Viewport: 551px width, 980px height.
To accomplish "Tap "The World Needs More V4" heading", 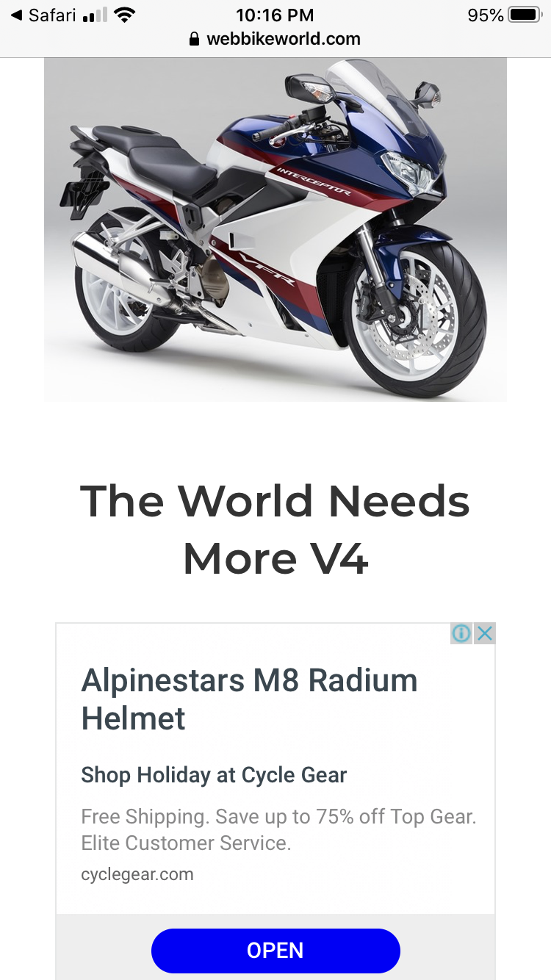I will pyautogui.click(x=275, y=530).
